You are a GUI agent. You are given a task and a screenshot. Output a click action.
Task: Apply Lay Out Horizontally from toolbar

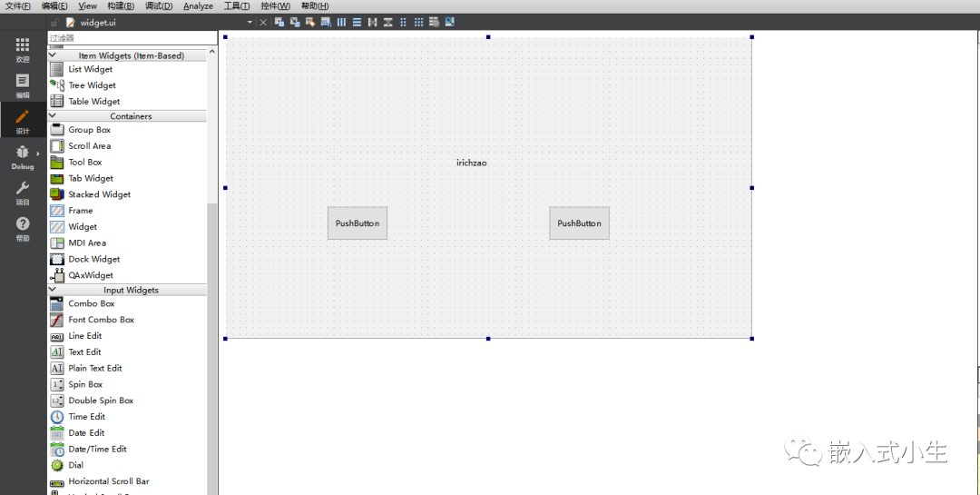341,22
